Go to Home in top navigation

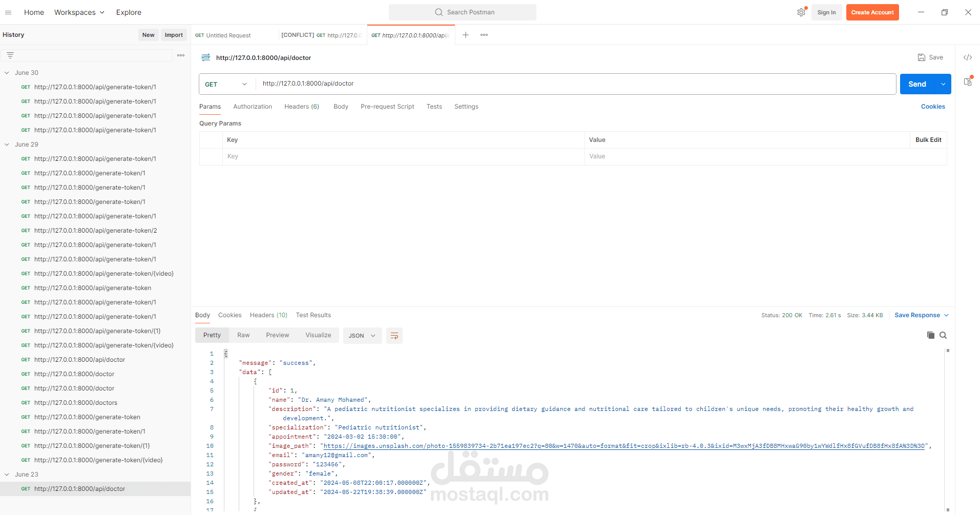click(x=34, y=12)
